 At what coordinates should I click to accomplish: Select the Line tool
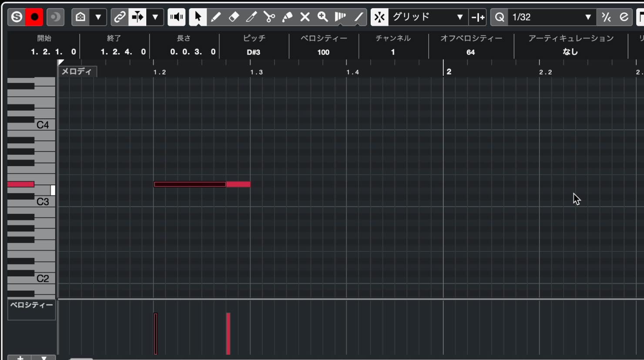point(359,17)
